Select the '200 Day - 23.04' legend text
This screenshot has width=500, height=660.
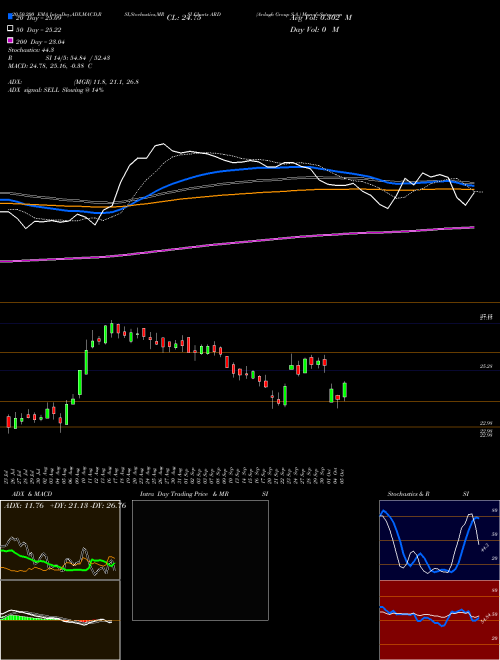coord(40,41)
